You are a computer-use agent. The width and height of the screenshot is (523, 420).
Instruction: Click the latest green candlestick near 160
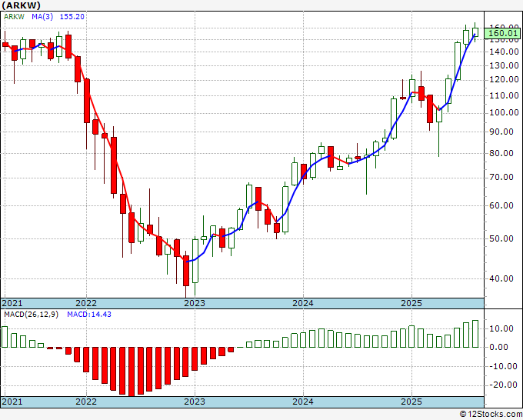[475, 32]
